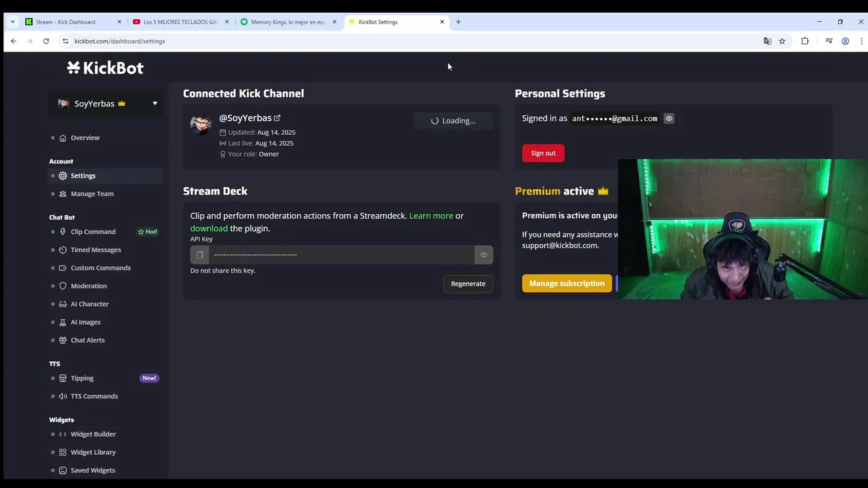Reveal the hidden email with eye icon
Viewport: 868px width, 488px height.
pos(669,119)
